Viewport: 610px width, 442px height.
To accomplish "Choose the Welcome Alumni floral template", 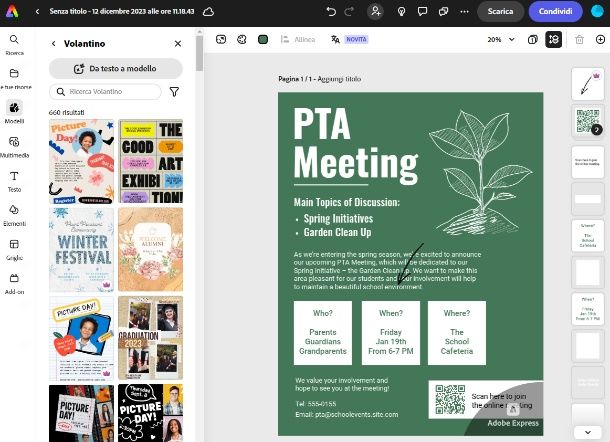I will tap(151, 249).
